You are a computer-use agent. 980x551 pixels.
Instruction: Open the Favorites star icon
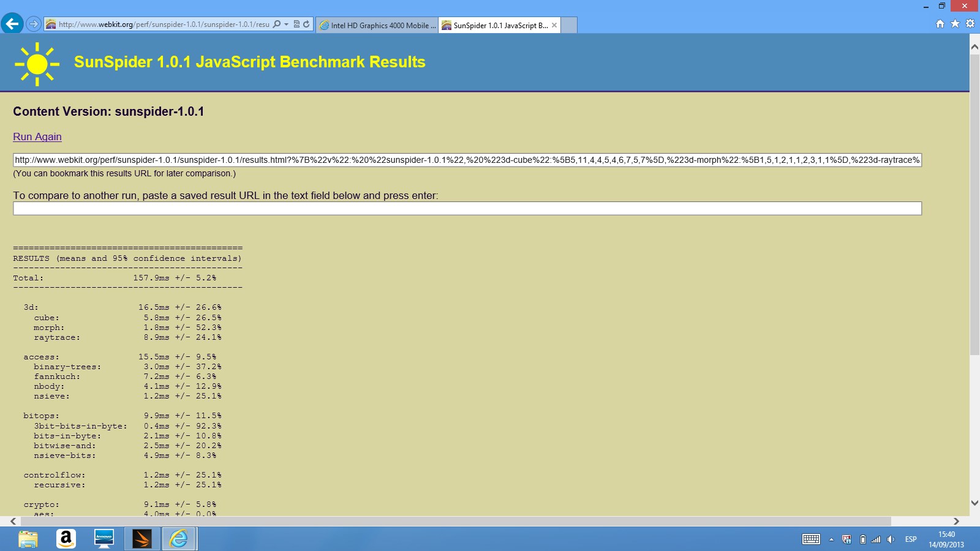pyautogui.click(x=955, y=24)
